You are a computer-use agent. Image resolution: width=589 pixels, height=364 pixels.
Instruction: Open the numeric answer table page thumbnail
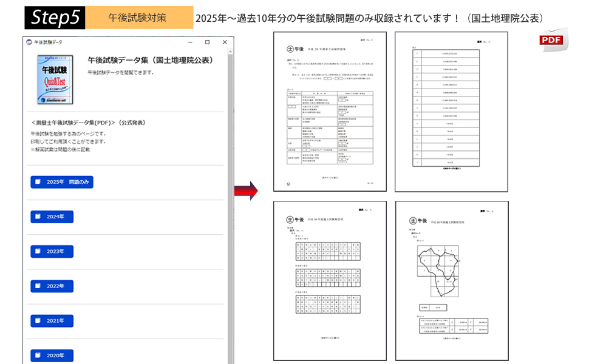point(451,112)
